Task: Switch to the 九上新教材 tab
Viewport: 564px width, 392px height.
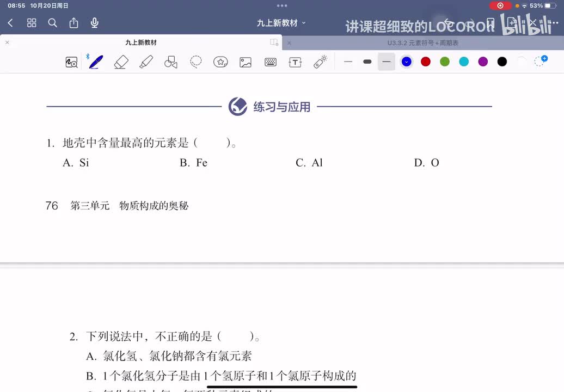Action: (x=141, y=42)
